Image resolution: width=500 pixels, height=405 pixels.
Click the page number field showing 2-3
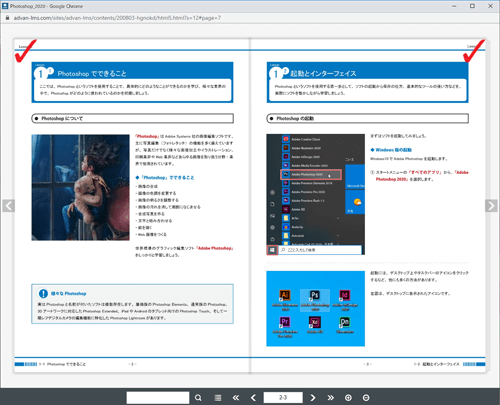283,398
